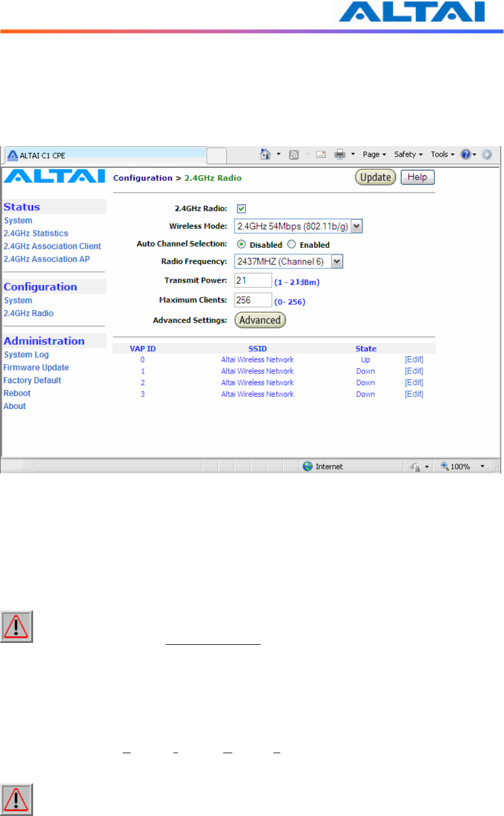Open 2.4GHz Statistics link

coord(36,233)
